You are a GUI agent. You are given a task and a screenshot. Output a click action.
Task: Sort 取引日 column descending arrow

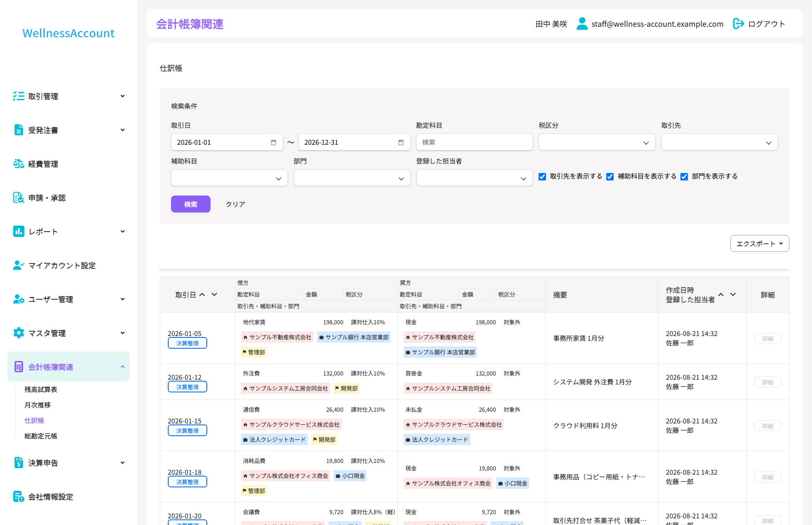(214, 295)
